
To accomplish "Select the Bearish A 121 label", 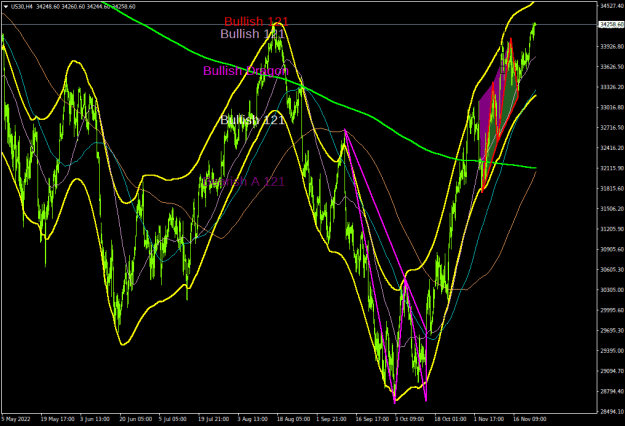I will click(x=244, y=181).
